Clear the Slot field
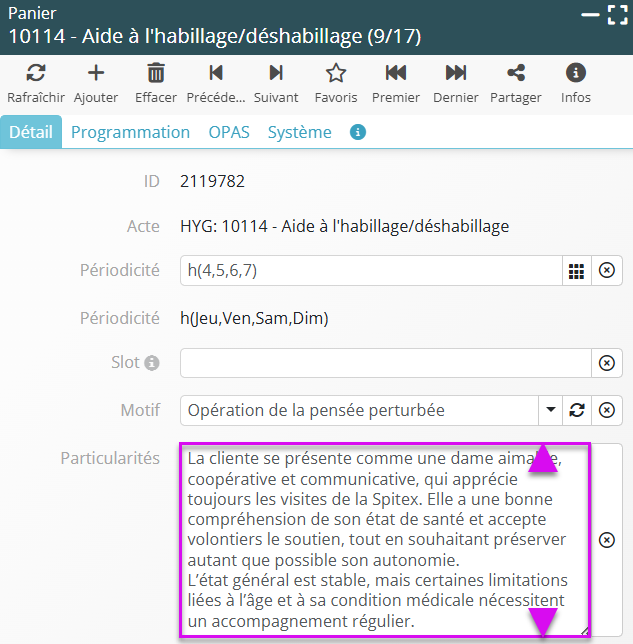Screen dimensions: 633x644 click(606, 363)
